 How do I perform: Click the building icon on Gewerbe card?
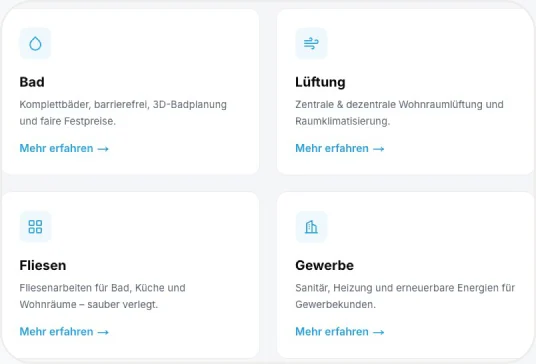pyautogui.click(x=311, y=227)
